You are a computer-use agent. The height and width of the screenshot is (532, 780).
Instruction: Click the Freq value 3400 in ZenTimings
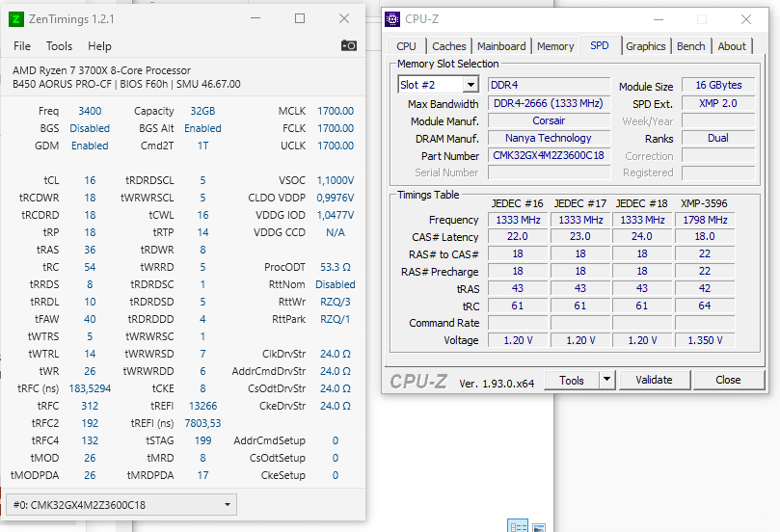pyautogui.click(x=90, y=111)
